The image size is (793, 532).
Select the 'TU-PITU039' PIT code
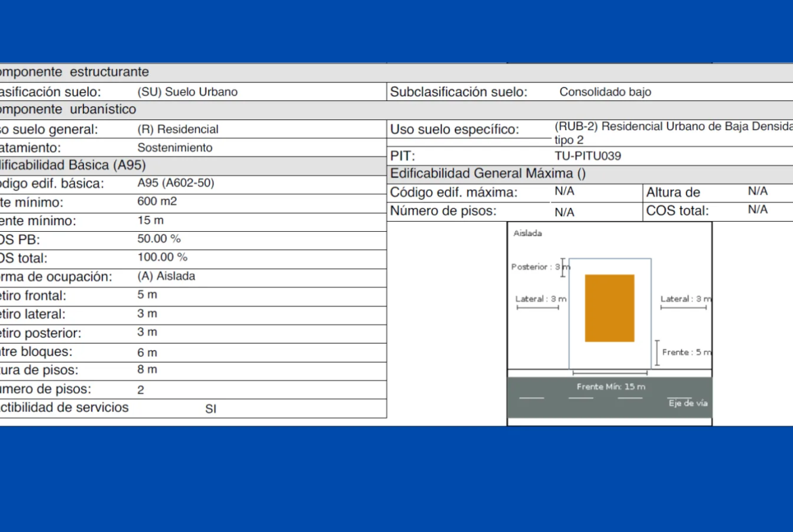(x=588, y=156)
